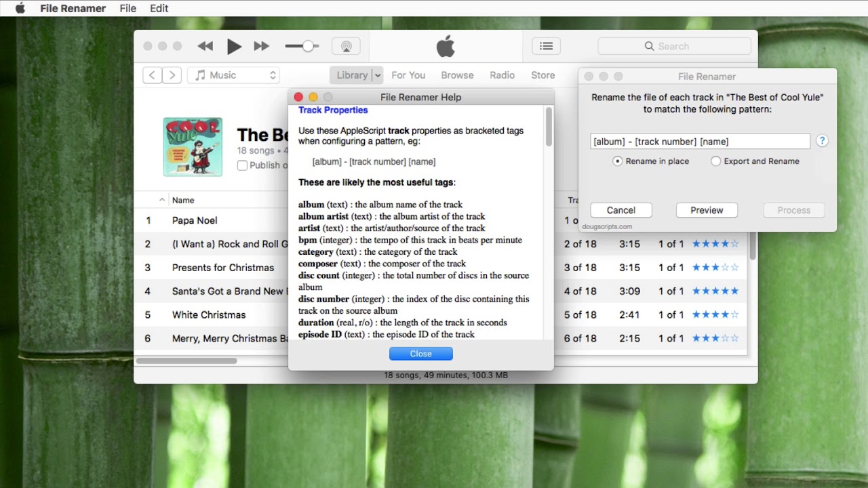Click the Track Properties heading in Help
The height and width of the screenshot is (488, 868).
click(333, 110)
